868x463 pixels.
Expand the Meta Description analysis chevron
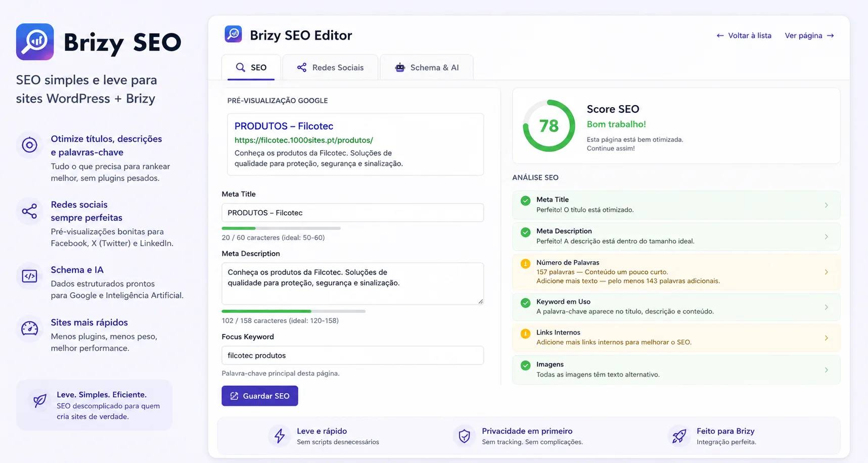click(x=827, y=237)
